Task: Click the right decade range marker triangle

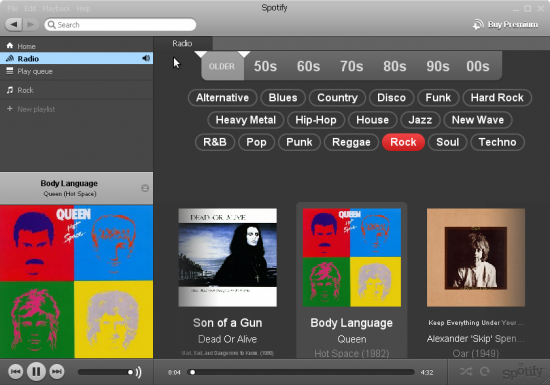Action: point(244,54)
